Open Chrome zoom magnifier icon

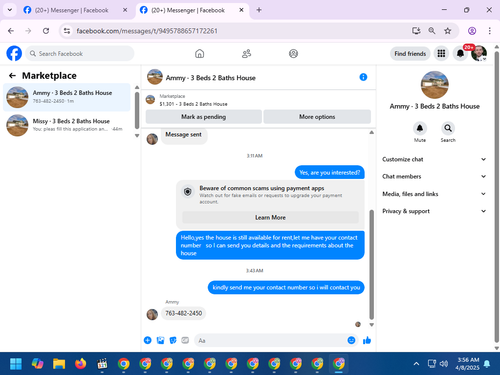432,31
